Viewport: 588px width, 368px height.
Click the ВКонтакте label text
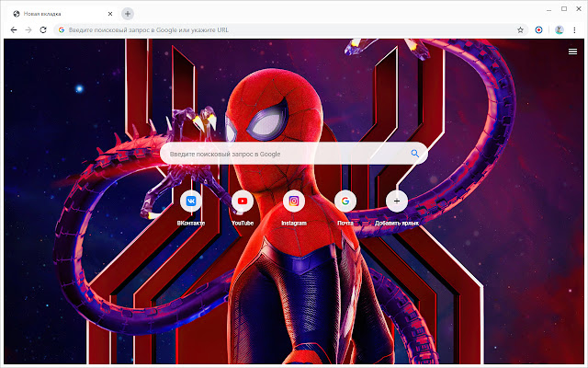pyautogui.click(x=191, y=223)
